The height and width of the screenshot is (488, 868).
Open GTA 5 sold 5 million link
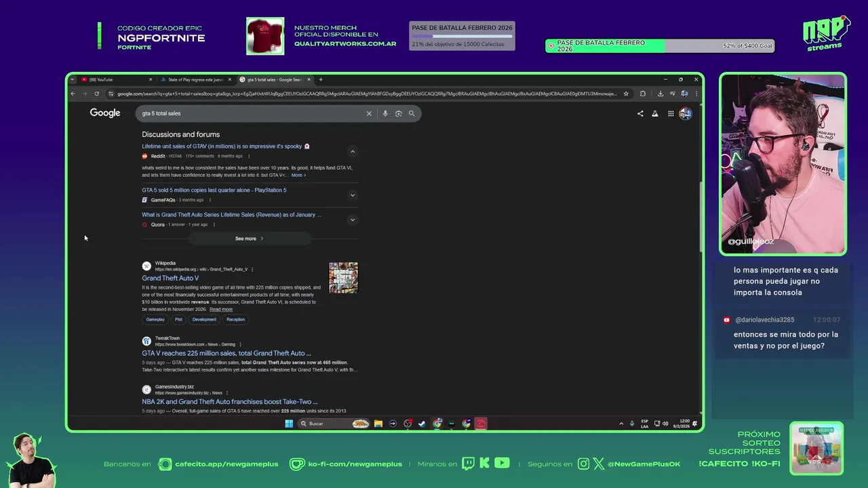pos(214,190)
